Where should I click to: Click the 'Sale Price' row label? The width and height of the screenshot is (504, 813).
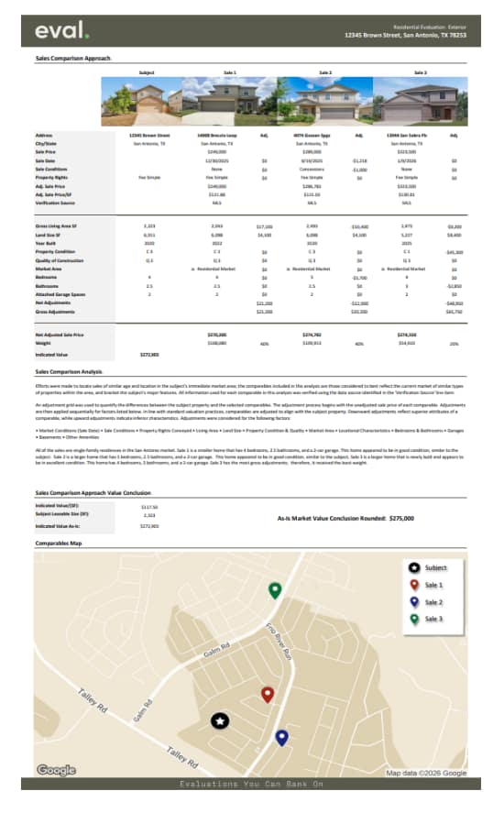46,152
